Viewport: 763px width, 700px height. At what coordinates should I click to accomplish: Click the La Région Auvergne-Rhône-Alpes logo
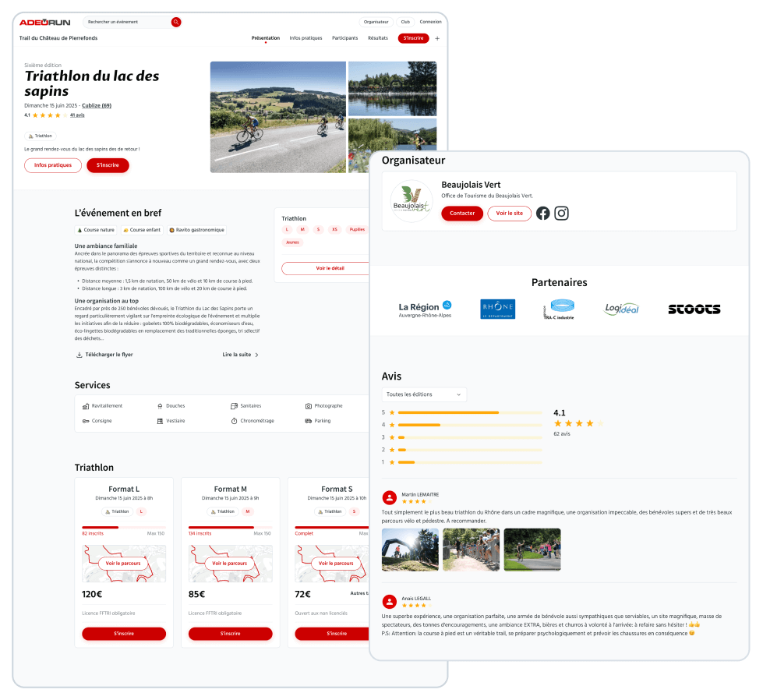coord(425,309)
